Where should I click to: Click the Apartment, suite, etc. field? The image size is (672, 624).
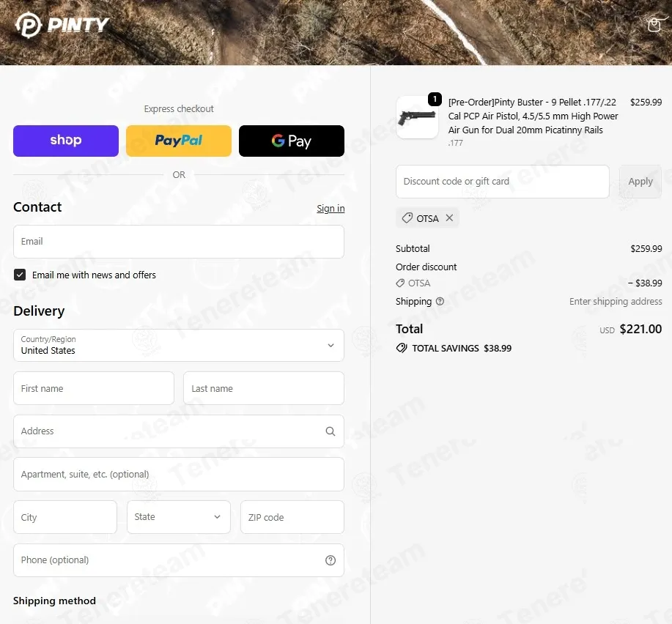(x=179, y=474)
